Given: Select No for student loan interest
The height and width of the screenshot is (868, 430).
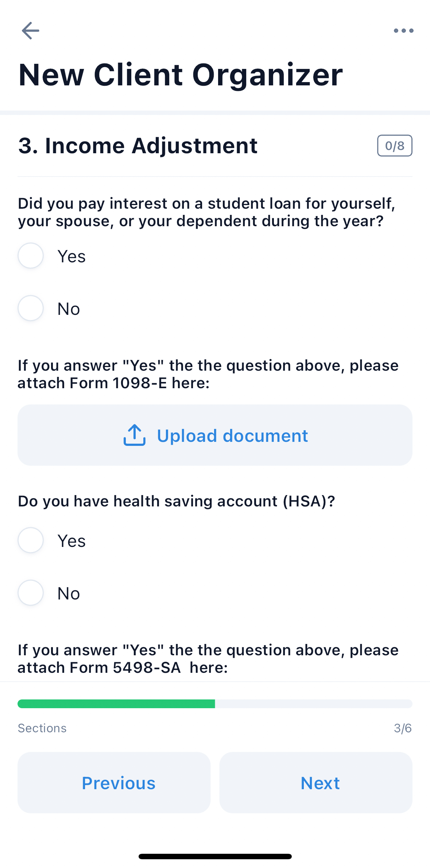Looking at the screenshot, I should [x=31, y=308].
